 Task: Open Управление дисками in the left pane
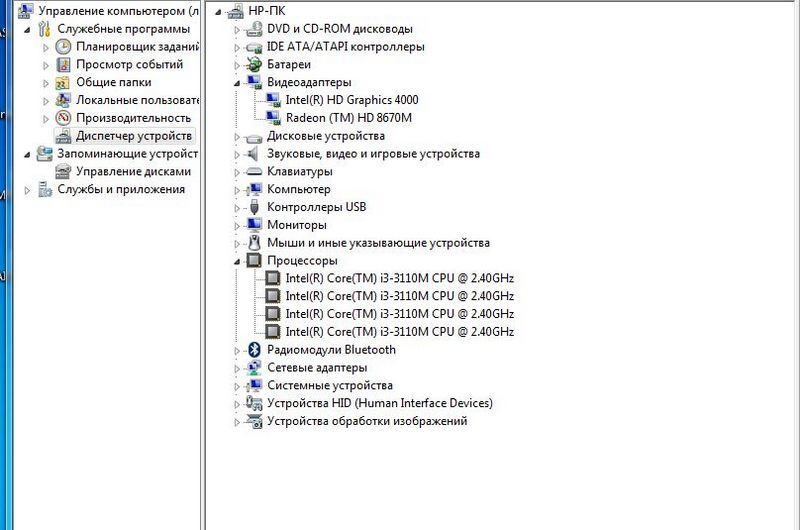[x=132, y=171]
